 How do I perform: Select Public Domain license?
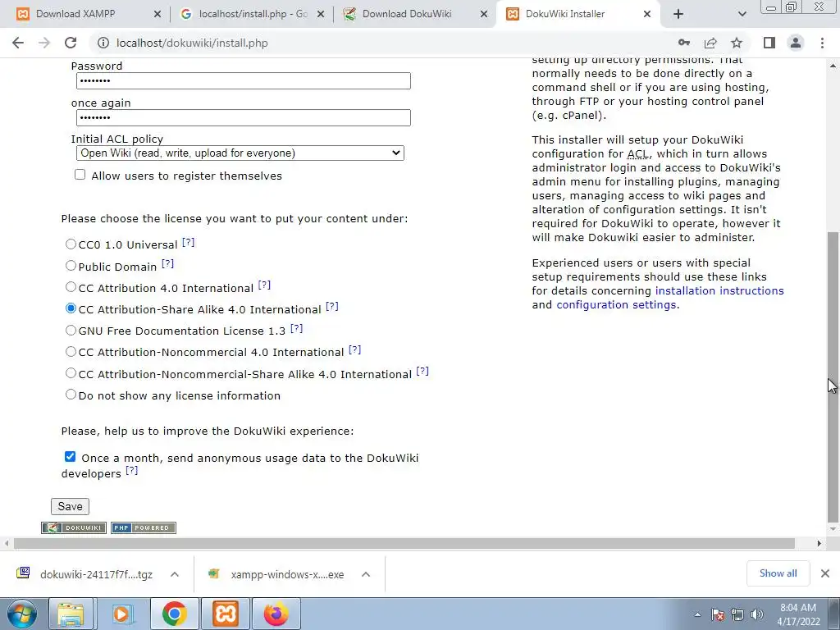click(71, 265)
